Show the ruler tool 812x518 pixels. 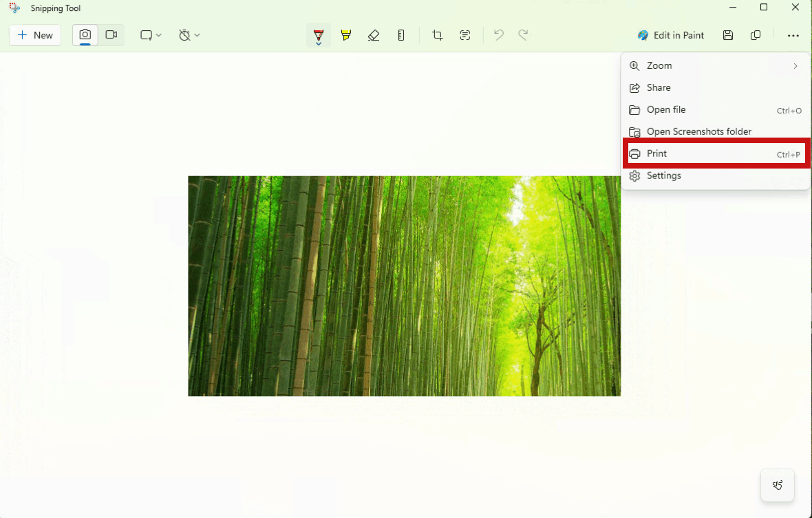(x=401, y=34)
